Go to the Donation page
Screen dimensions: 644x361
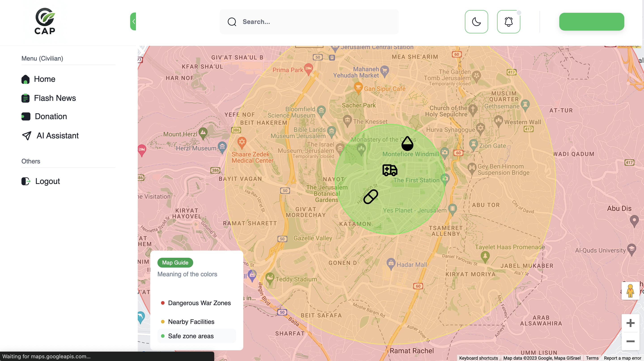[x=51, y=116]
